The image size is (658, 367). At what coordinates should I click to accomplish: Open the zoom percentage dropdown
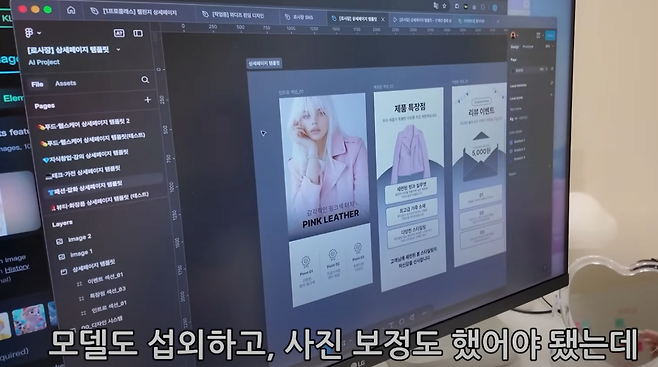[548, 46]
